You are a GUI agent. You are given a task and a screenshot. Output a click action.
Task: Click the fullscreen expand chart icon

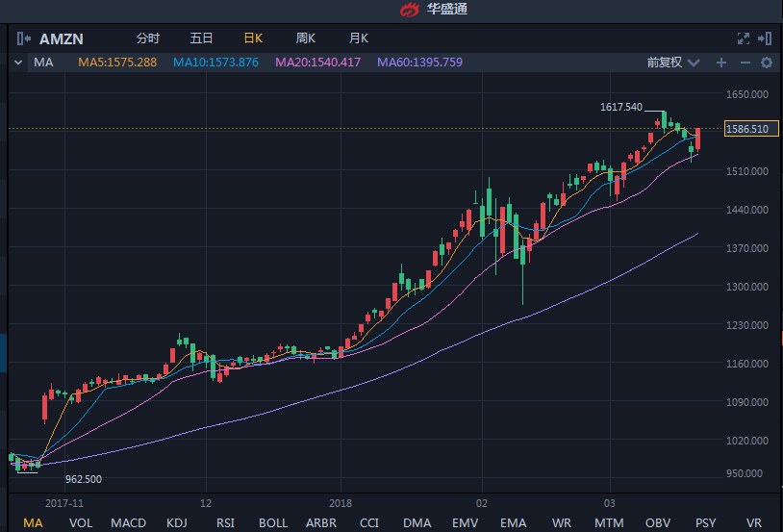pos(743,38)
